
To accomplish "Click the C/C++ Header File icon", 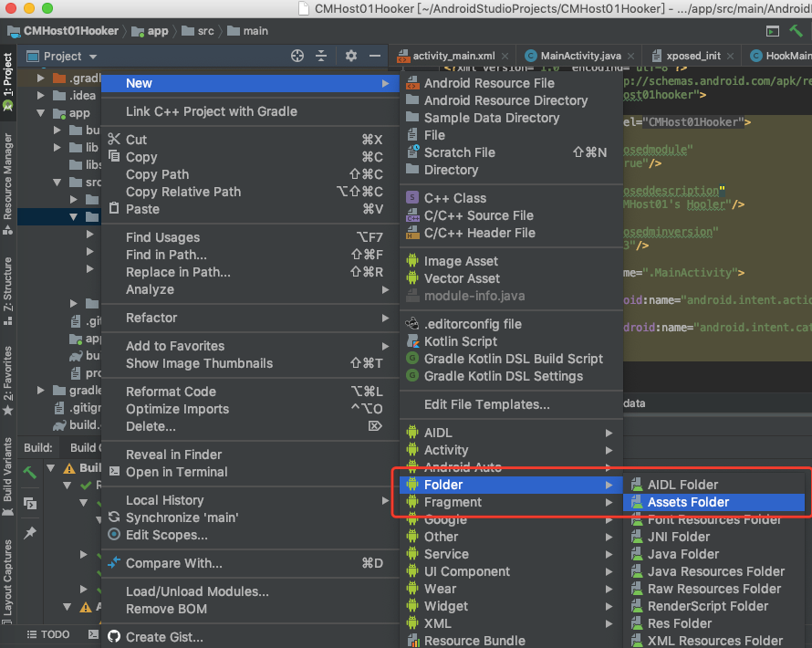I will pos(412,233).
